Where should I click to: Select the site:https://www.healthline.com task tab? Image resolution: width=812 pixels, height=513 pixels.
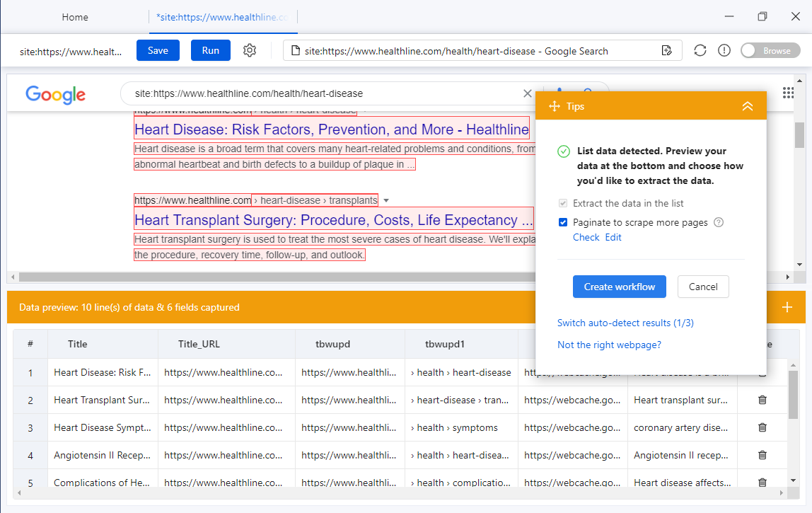coord(222,17)
